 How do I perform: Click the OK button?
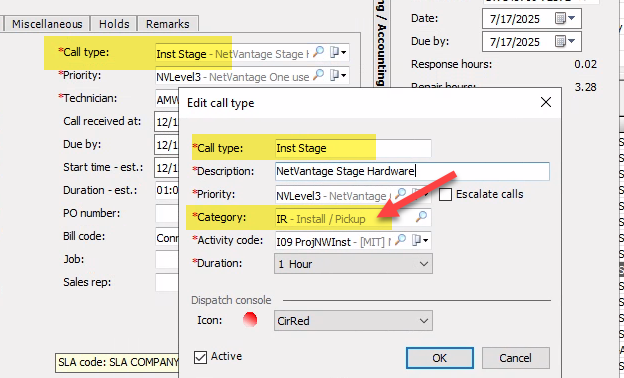point(440,358)
